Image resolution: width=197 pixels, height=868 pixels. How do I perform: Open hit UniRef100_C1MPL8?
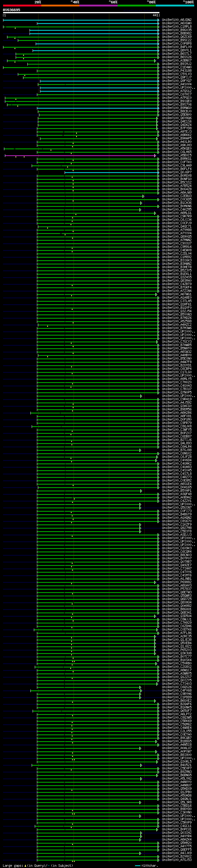coord(177,26)
